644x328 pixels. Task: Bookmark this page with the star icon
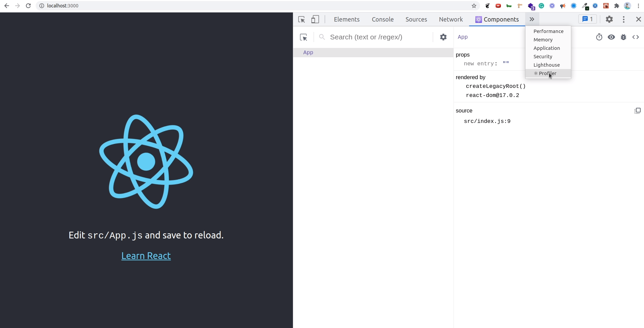click(x=474, y=6)
